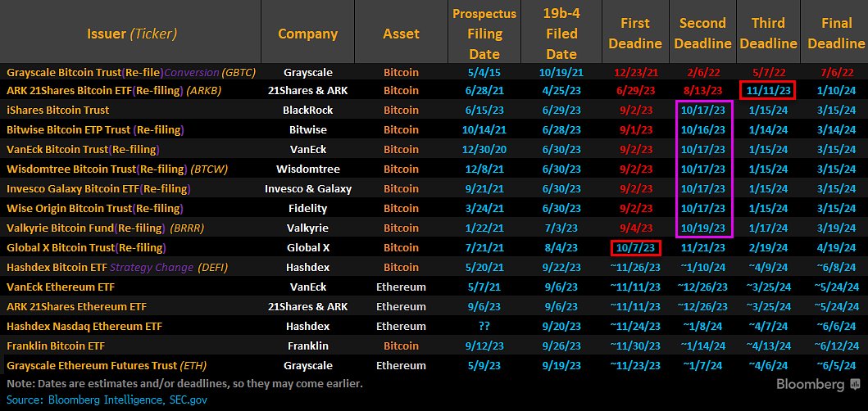Viewport: 868px width, 411px height.
Task: Select the VanEck Ethereum ETF row label
Action: pos(62,287)
